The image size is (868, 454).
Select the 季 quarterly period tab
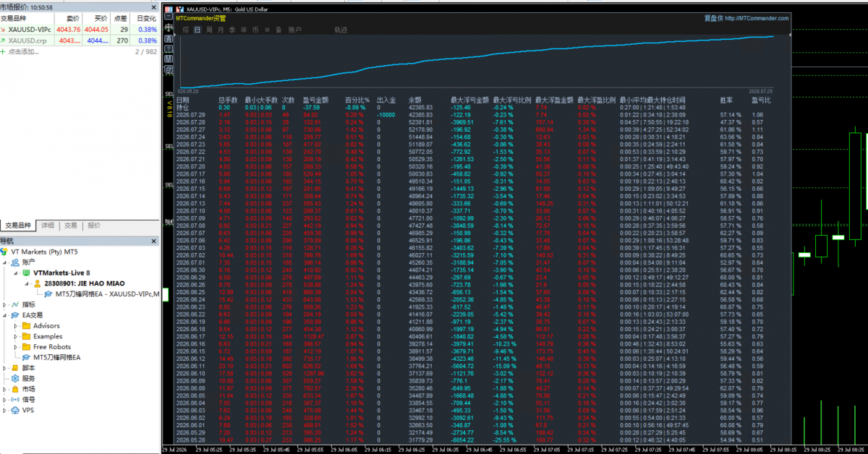(232, 30)
